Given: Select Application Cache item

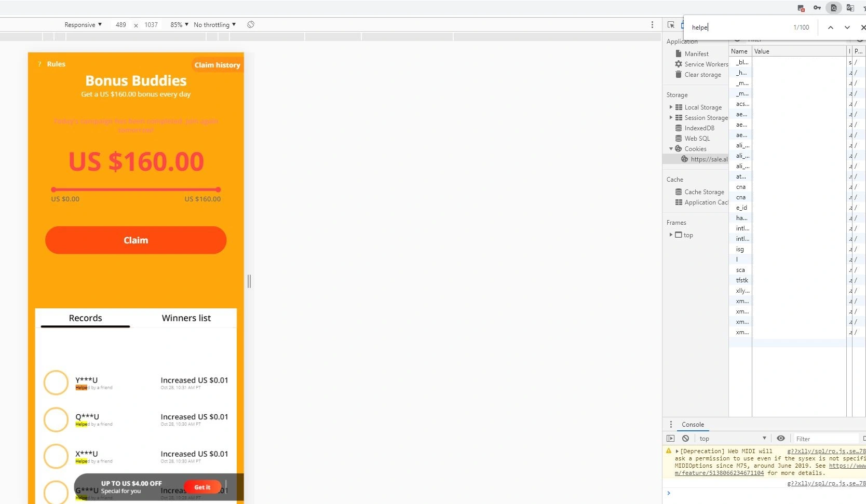Looking at the screenshot, I should [706, 202].
